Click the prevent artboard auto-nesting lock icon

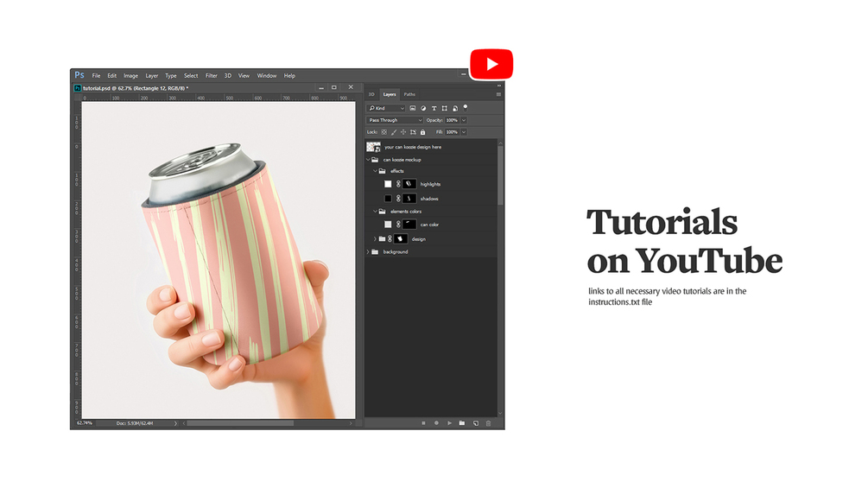click(413, 132)
